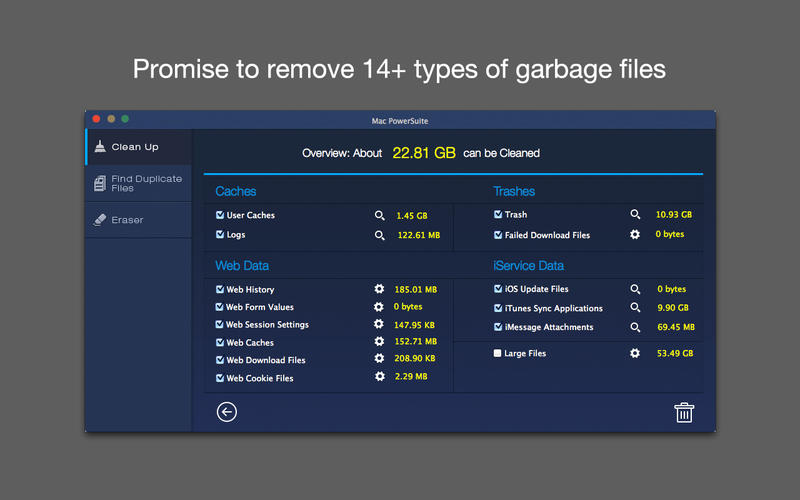Image resolution: width=800 pixels, height=500 pixels.
Task: Click gear icon next to Large Files
Action: 635,353
